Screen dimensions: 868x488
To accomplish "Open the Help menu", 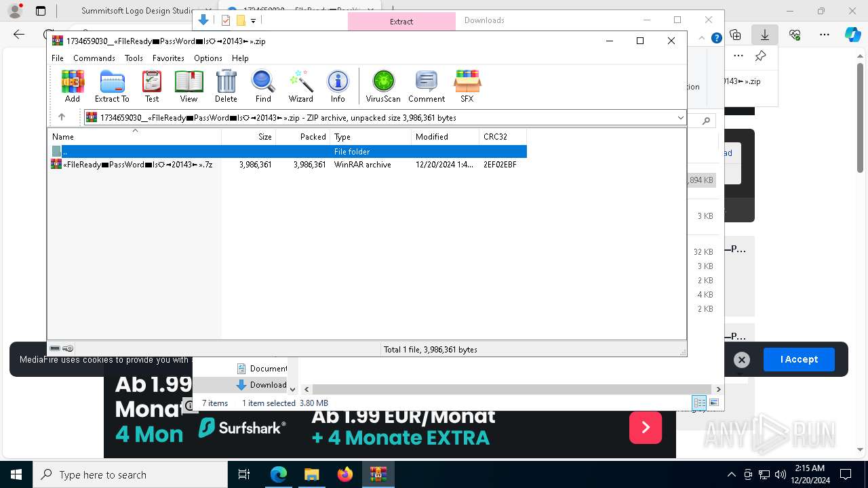I will coord(240,58).
